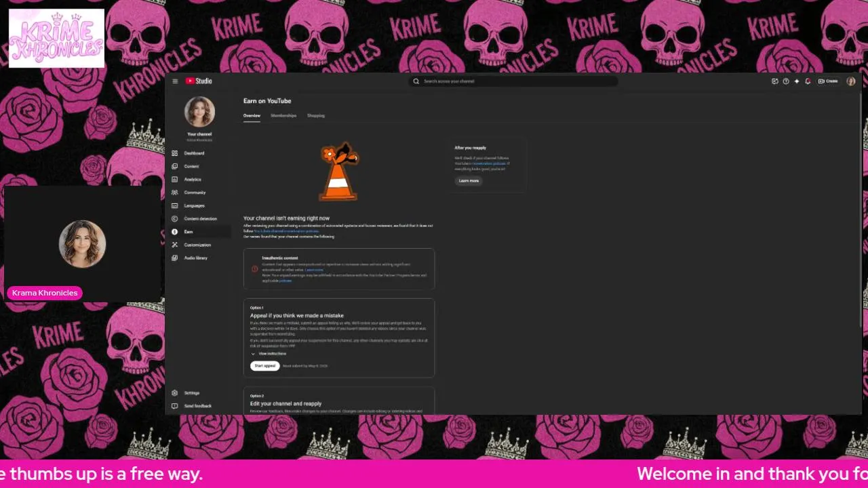Open the Content sidebar icon

pyautogui.click(x=175, y=166)
